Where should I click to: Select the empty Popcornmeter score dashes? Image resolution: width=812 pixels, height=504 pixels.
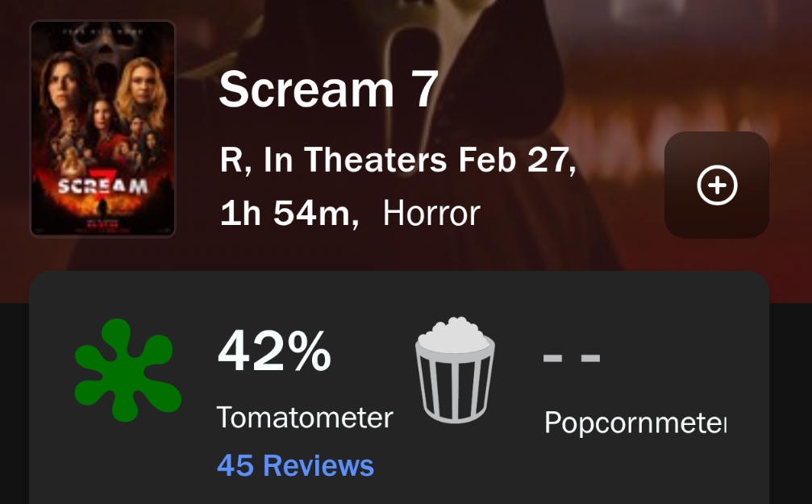pos(572,357)
